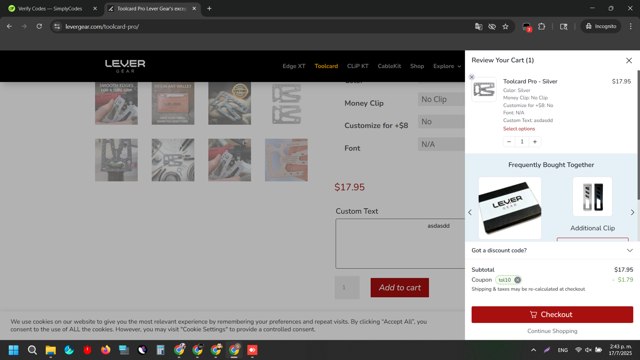View site information icon
This screenshot has width=640, height=360.
click(57, 27)
